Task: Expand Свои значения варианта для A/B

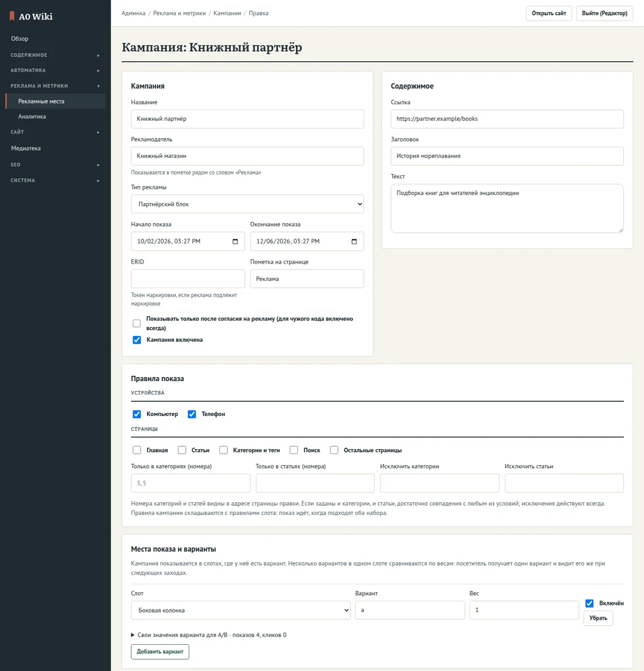Action: 208,635
